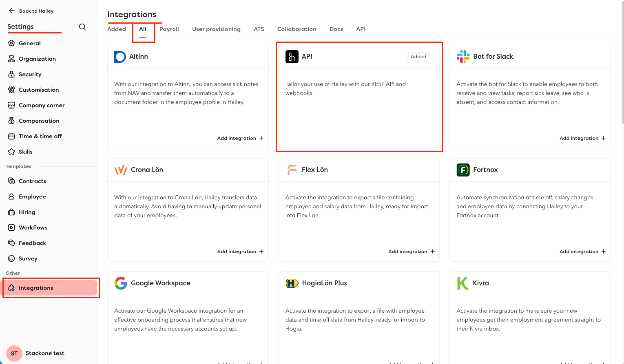Open the ATS tab
Screen dimensions: 624x364
pos(259,29)
